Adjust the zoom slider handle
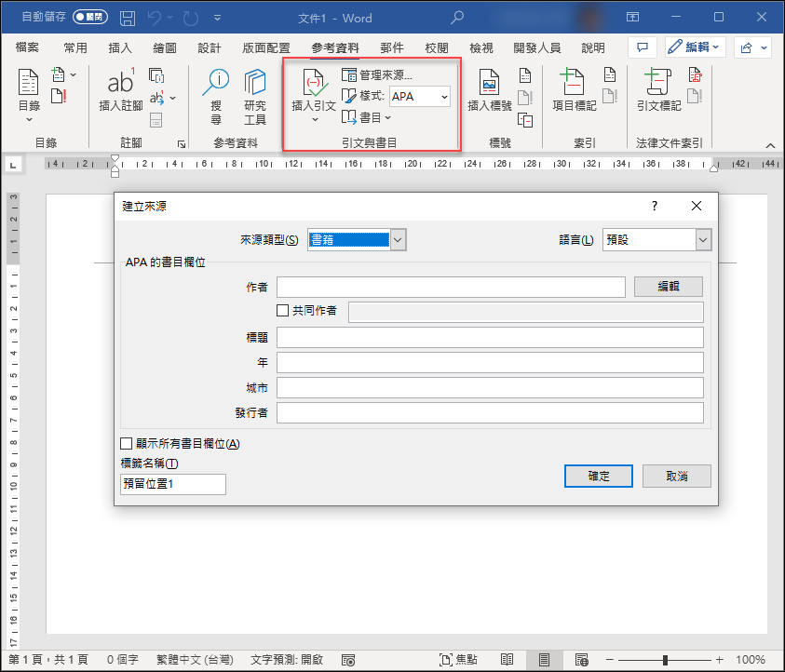Screen dimensions: 785x672 point(665,660)
